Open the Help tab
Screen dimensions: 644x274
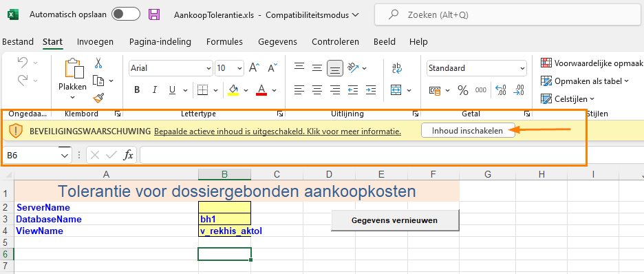(x=418, y=42)
